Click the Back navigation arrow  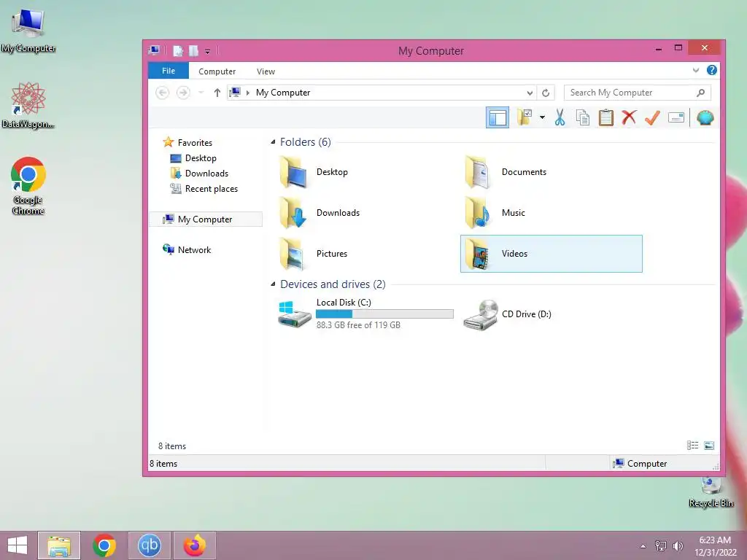click(x=163, y=93)
